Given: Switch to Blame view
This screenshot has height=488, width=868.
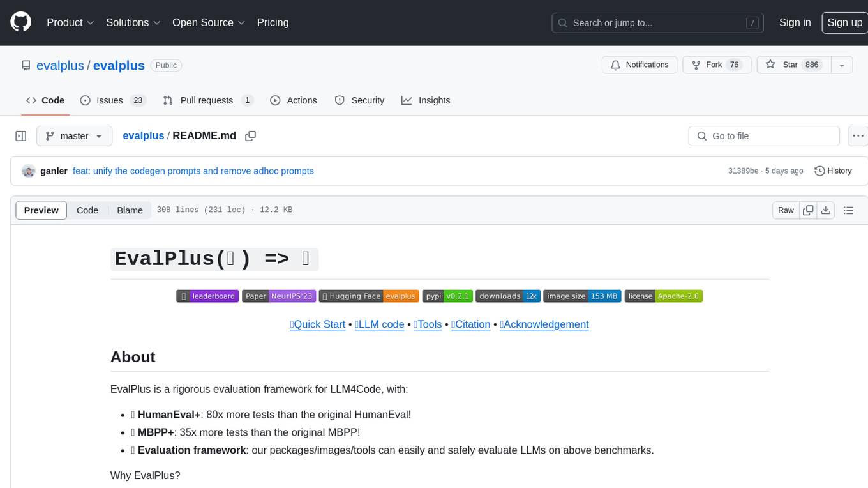Looking at the screenshot, I should 130,210.
